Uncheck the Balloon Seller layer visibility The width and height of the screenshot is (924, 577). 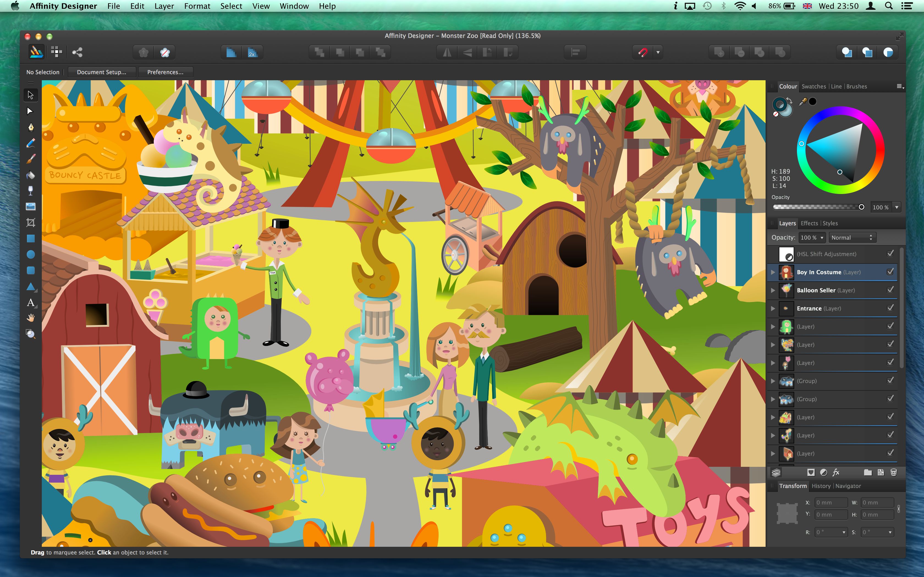(x=890, y=290)
